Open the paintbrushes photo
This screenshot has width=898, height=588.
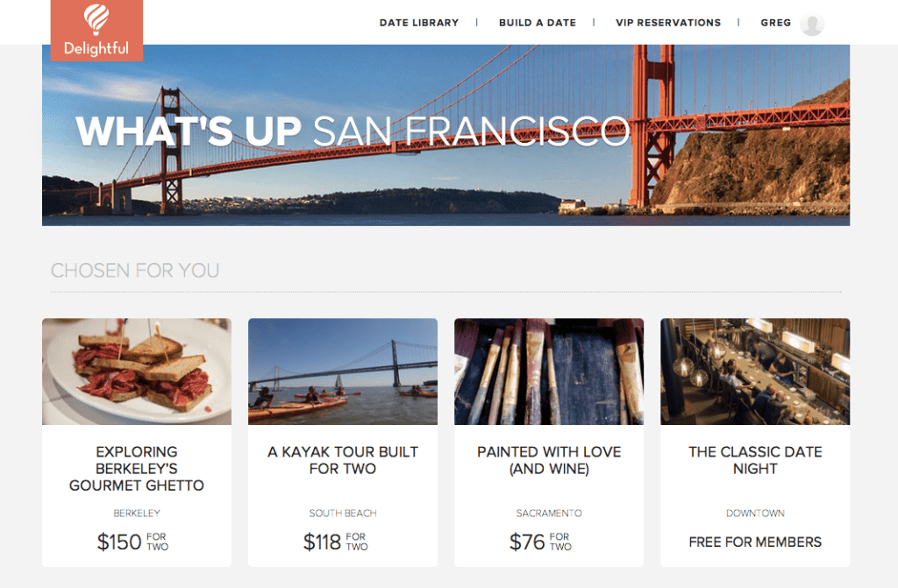[549, 372]
